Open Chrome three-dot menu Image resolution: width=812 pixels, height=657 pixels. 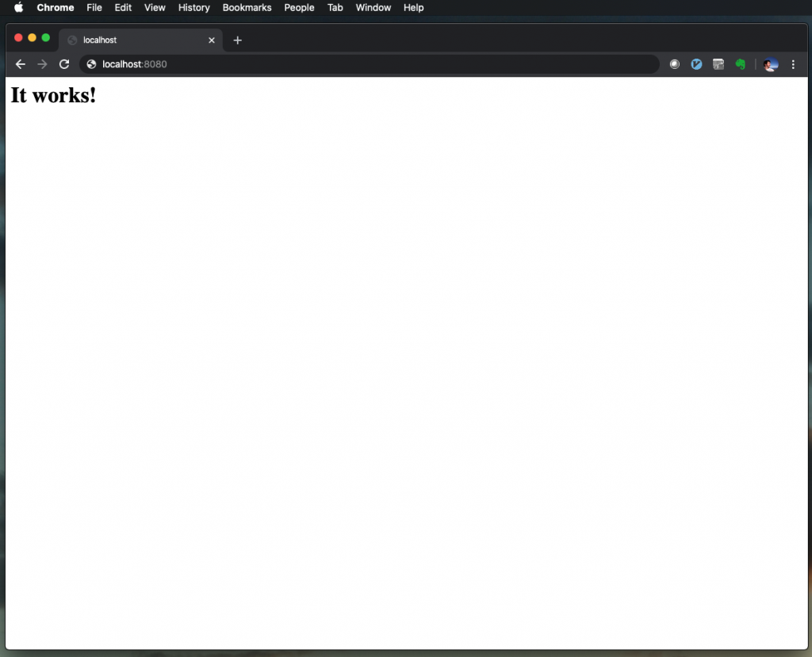pos(793,64)
